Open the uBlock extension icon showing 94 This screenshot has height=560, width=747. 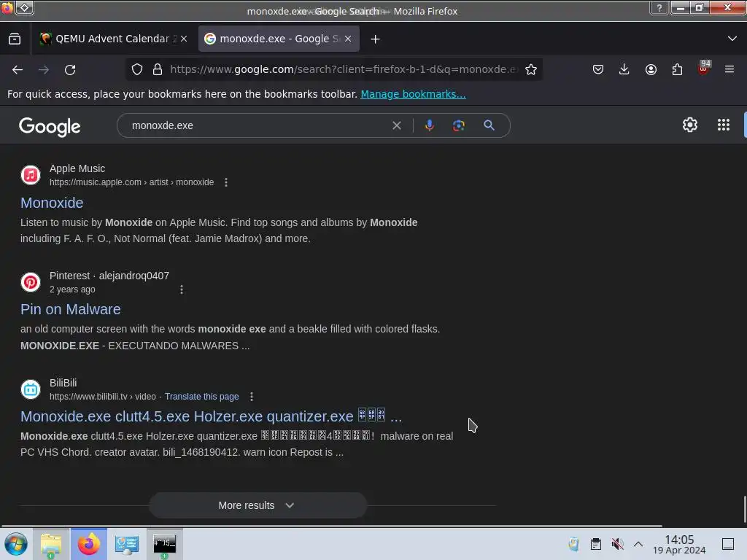(704, 68)
